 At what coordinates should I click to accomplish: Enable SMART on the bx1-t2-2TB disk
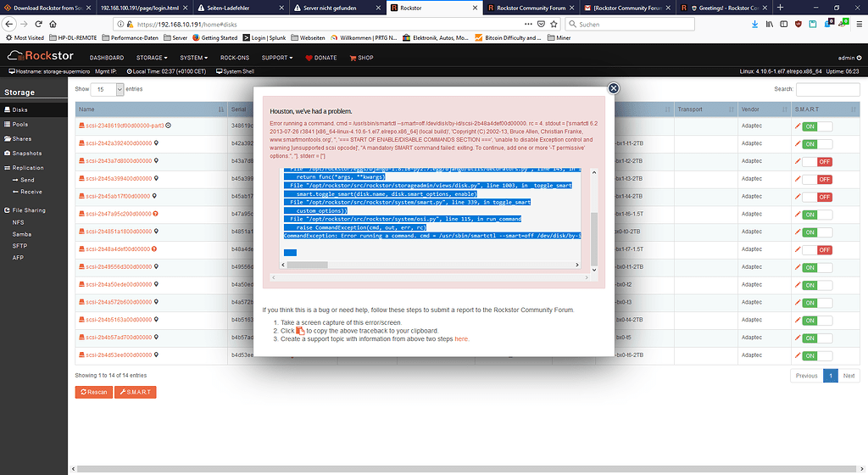pos(816,161)
